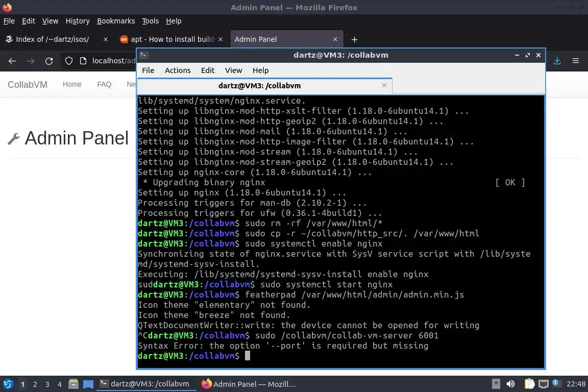Click the wrench icon beside Admin Panel heading
This screenshot has height=392, width=588.
(13, 139)
